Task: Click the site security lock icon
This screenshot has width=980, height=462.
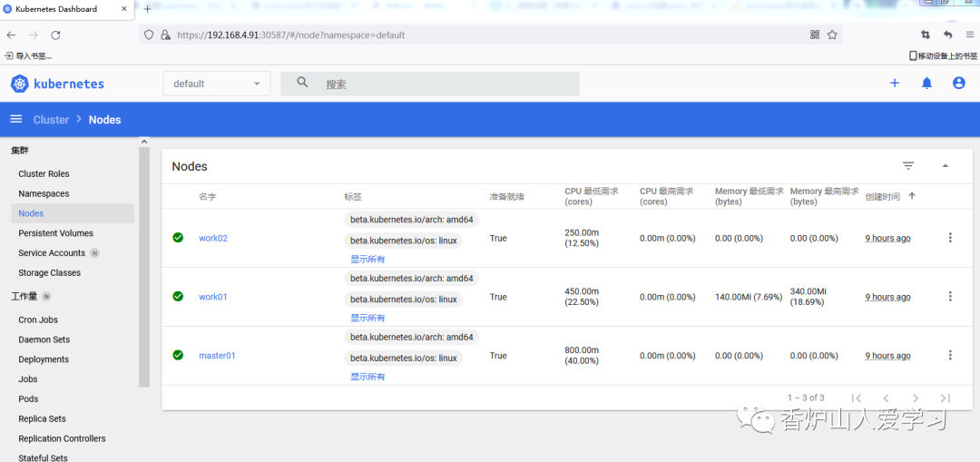Action: tap(166, 35)
